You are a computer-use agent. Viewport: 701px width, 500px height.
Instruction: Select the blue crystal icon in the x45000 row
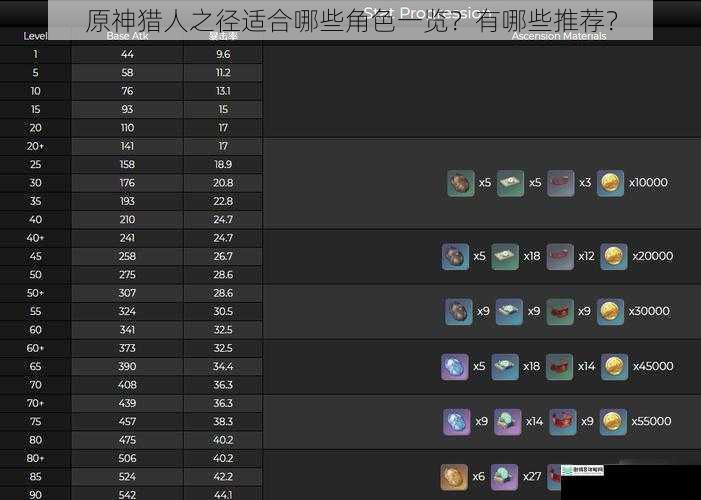(455, 367)
